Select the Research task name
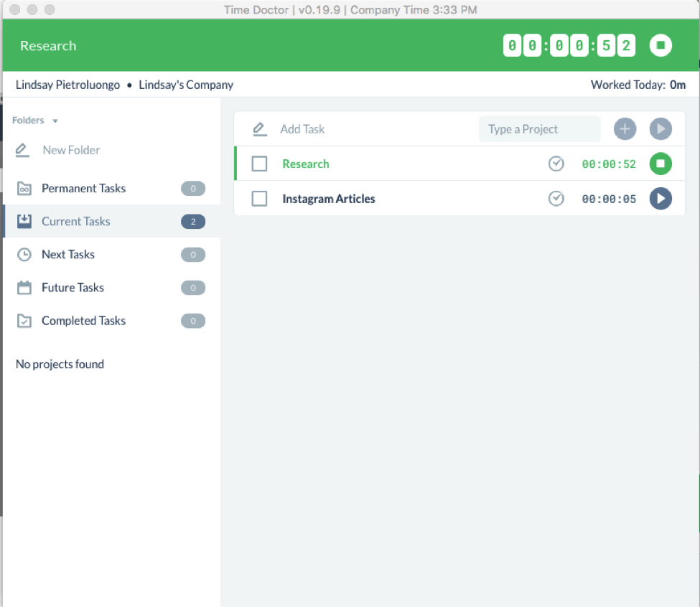Image resolution: width=700 pixels, height=607 pixels. (x=306, y=164)
